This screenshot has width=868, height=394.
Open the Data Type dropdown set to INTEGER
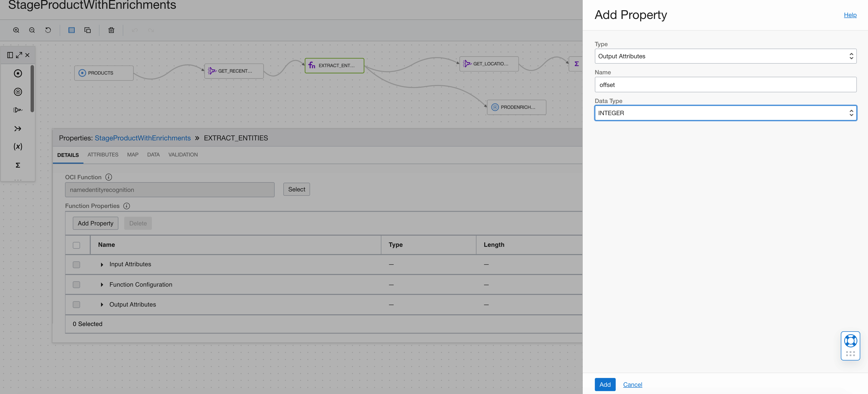(x=725, y=113)
